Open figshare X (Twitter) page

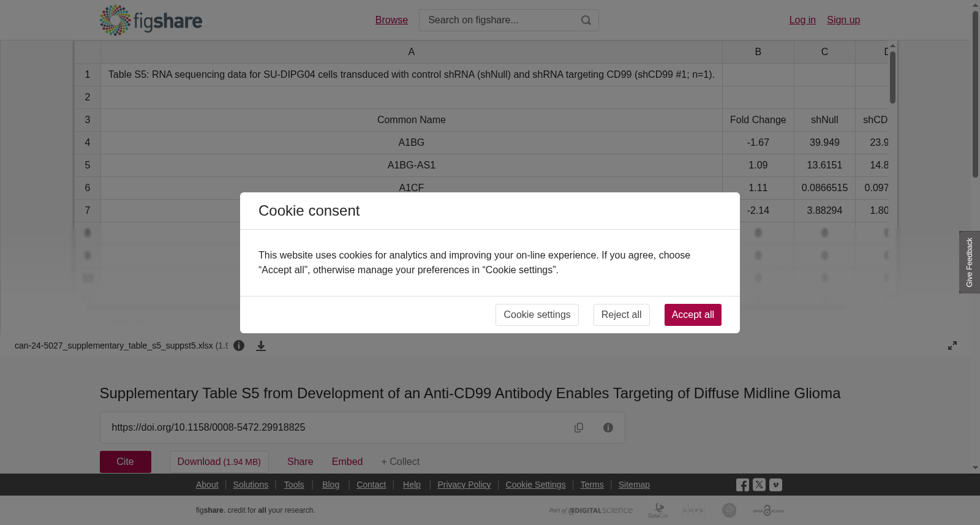tap(759, 485)
